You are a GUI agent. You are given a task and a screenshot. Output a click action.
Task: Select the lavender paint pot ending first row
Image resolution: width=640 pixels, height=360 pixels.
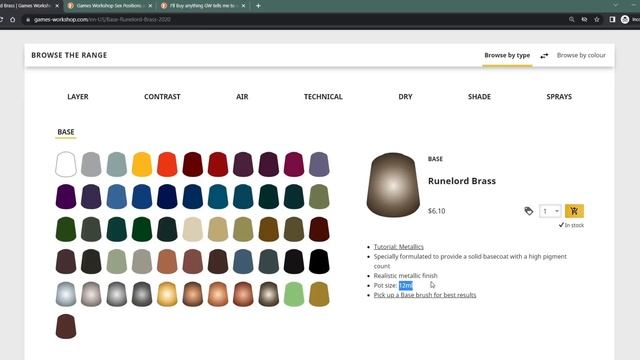coord(319,164)
